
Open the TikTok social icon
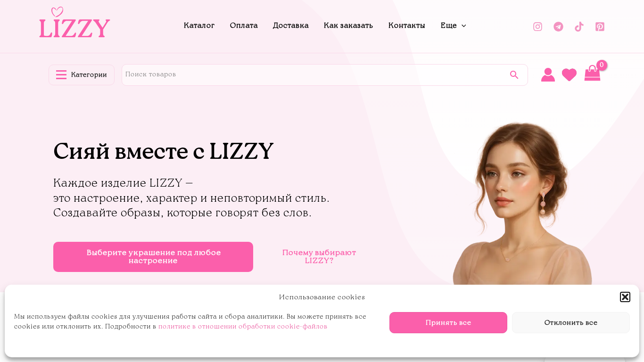coord(579,26)
